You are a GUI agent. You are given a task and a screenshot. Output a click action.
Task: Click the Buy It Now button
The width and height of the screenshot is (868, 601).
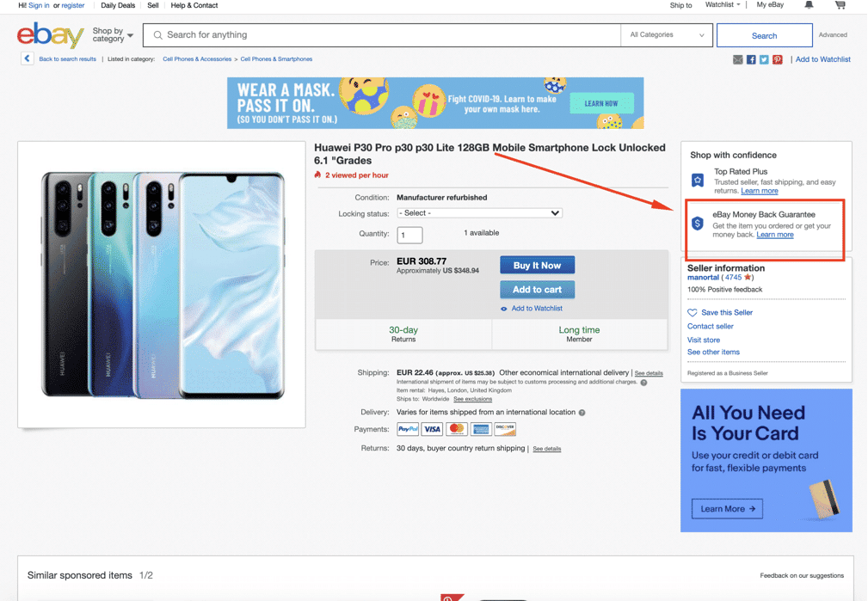point(537,265)
